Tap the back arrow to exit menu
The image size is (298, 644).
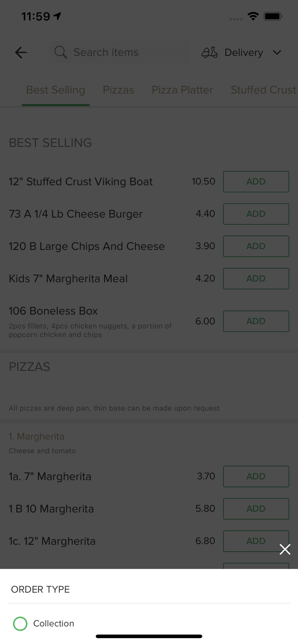[x=20, y=52]
